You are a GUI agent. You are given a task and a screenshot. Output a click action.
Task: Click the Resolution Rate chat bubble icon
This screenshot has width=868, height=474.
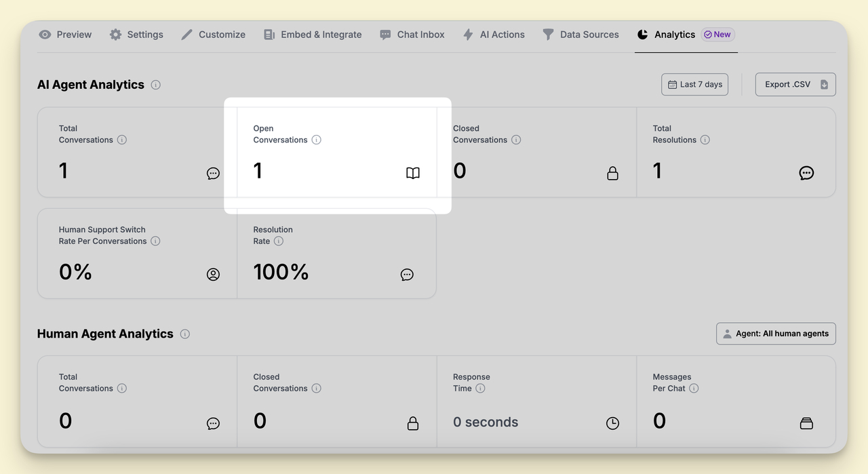[x=407, y=275]
